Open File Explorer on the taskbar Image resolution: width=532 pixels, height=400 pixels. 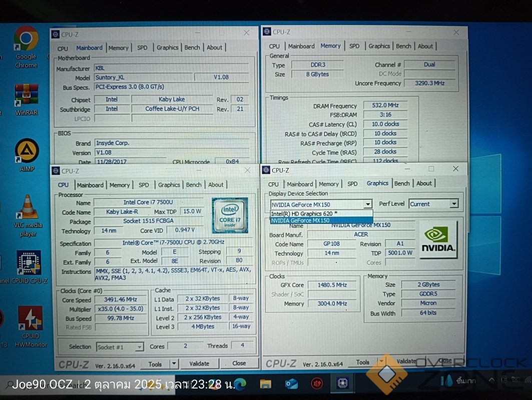[x=265, y=383]
